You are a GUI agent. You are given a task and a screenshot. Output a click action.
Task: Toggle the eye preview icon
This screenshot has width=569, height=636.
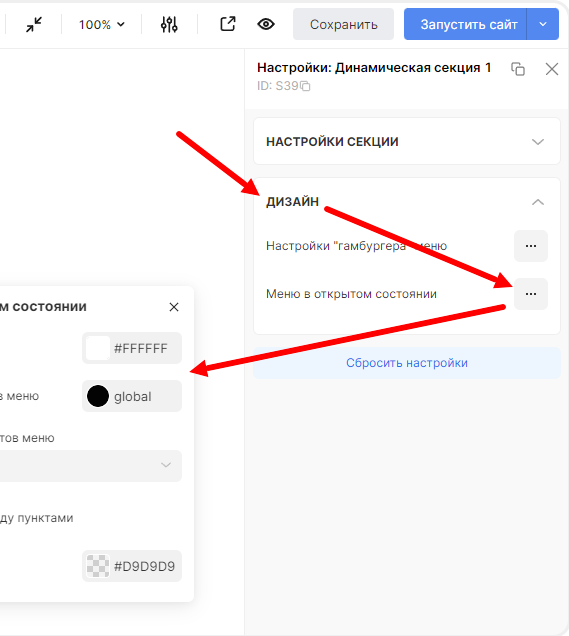266,24
